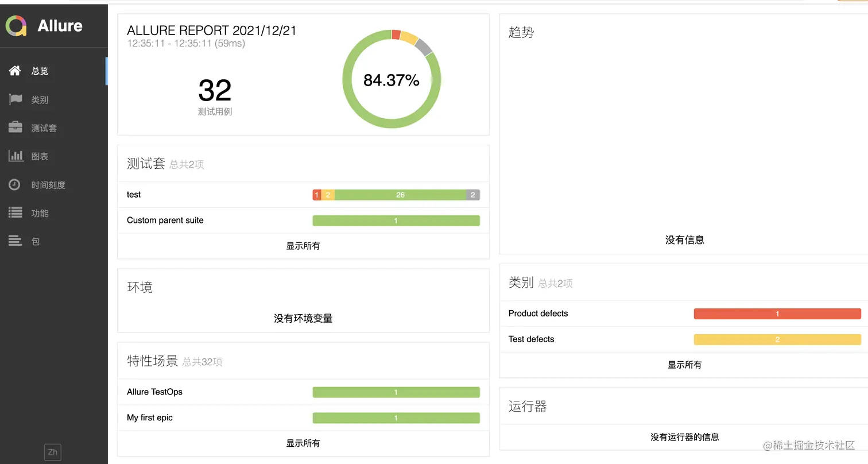868x464 pixels.
Task: Open the test suite row
Action: pos(303,195)
